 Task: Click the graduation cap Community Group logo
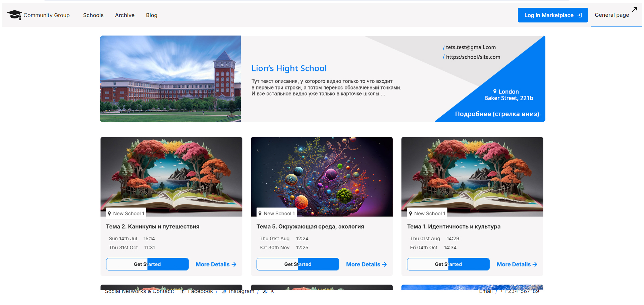point(14,15)
